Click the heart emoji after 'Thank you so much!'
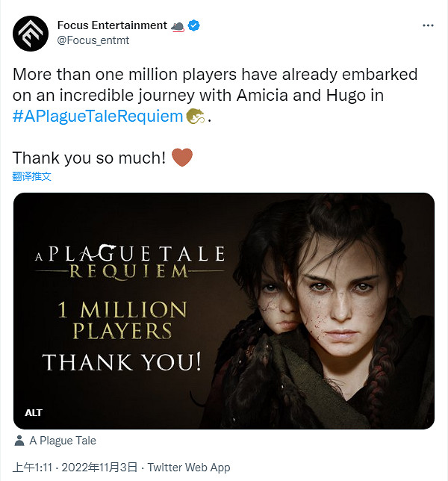This screenshot has width=448, height=481. [x=181, y=158]
